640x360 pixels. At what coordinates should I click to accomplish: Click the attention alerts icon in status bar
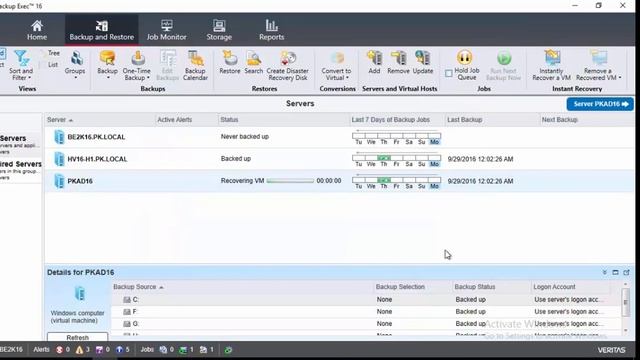(99, 350)
